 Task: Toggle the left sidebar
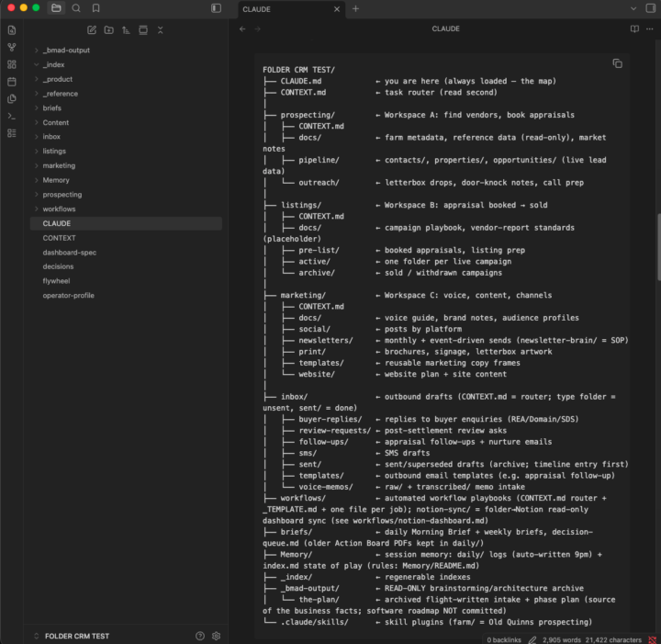216,8
